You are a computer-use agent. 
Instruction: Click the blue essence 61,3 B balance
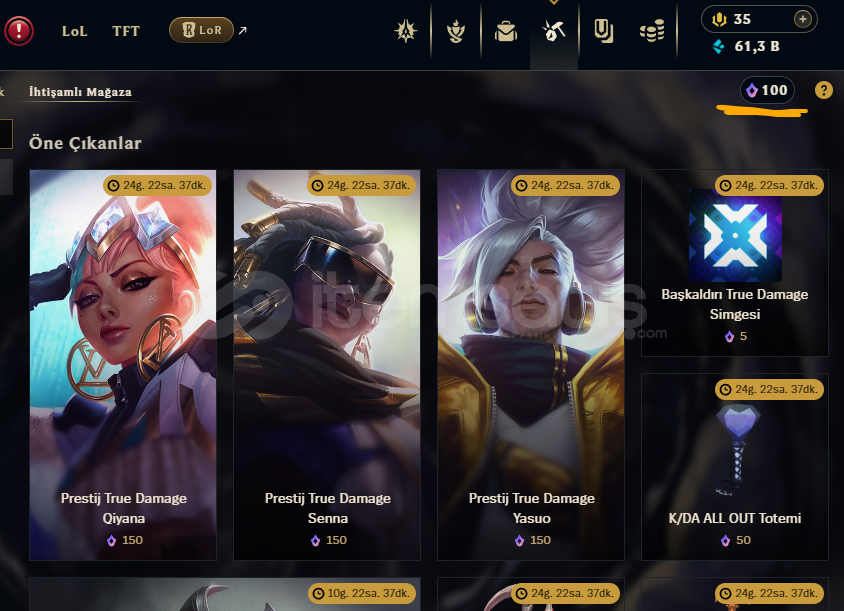point(747,46)
